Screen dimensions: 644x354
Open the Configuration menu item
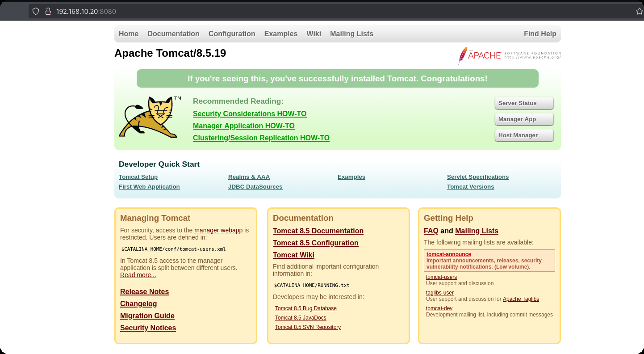point(232,34)
